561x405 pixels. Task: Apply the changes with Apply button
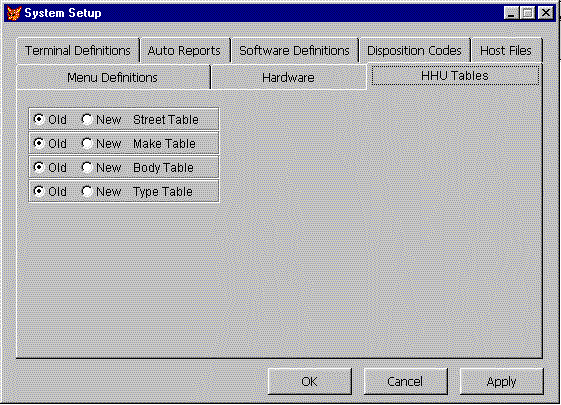[x=502, y=381]
